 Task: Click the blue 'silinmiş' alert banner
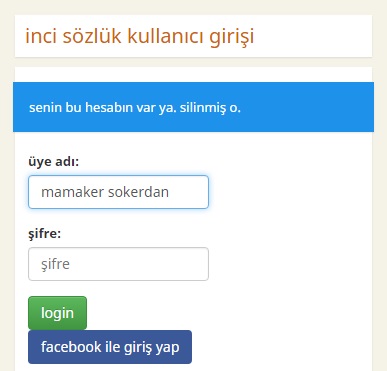[193, 107]
